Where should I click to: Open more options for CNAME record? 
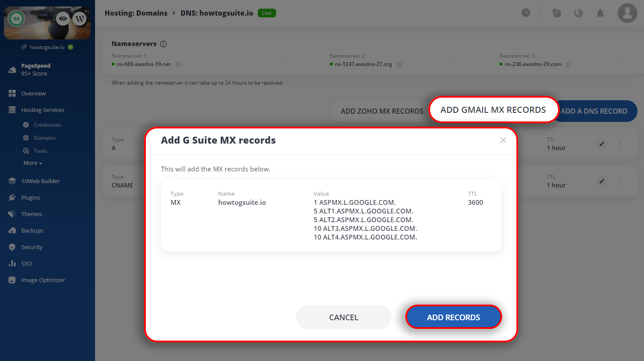tap(620, 181)
